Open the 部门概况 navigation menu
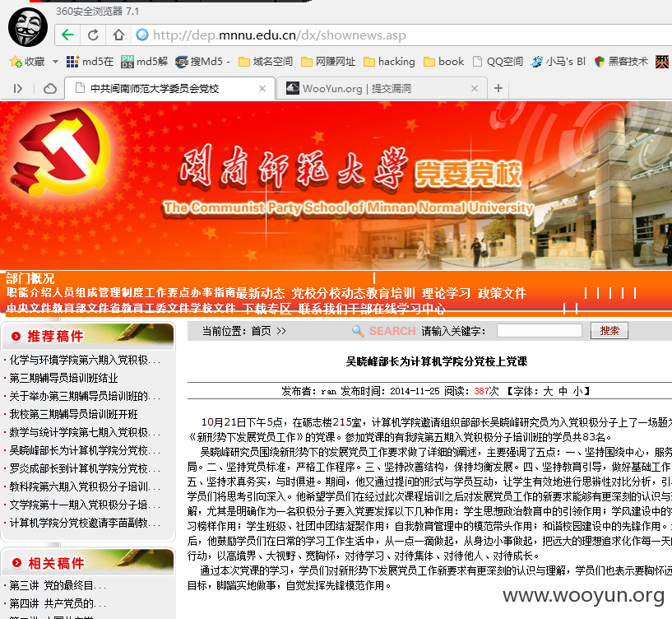This screenshot has width=672, height=619. pyautogui.click(x=30, y=279)
